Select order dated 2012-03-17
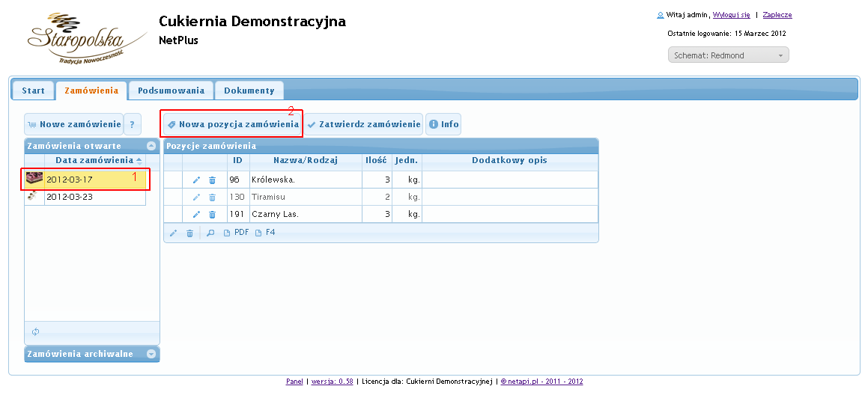Image resolution: width=868 pixels, height=398 pixels. tap(95, 180)
